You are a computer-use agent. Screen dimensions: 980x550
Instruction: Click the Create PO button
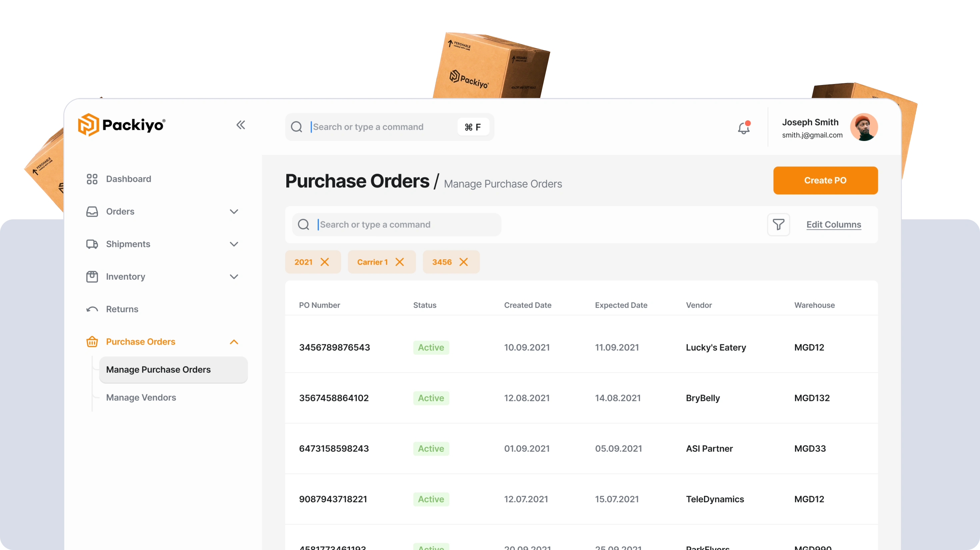point(825,180)
